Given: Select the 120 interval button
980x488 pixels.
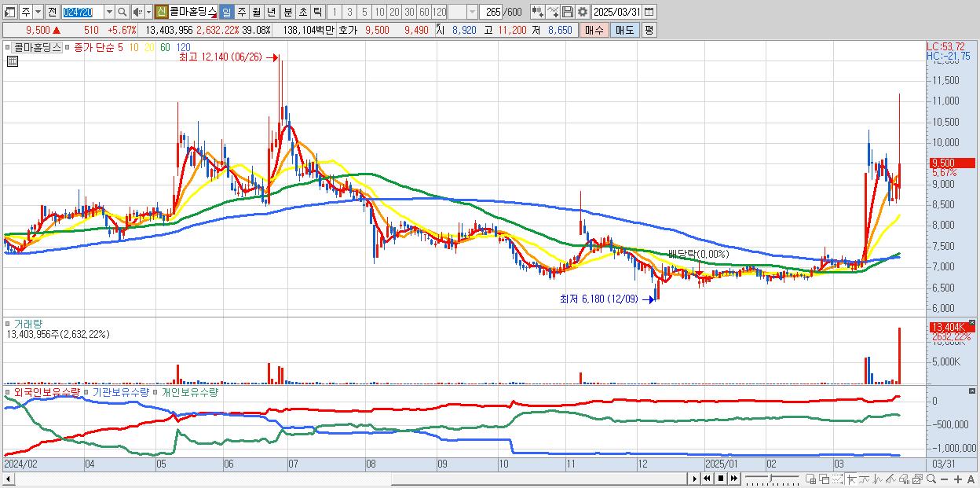Looking at the screenshot, I should coord(439,12).
